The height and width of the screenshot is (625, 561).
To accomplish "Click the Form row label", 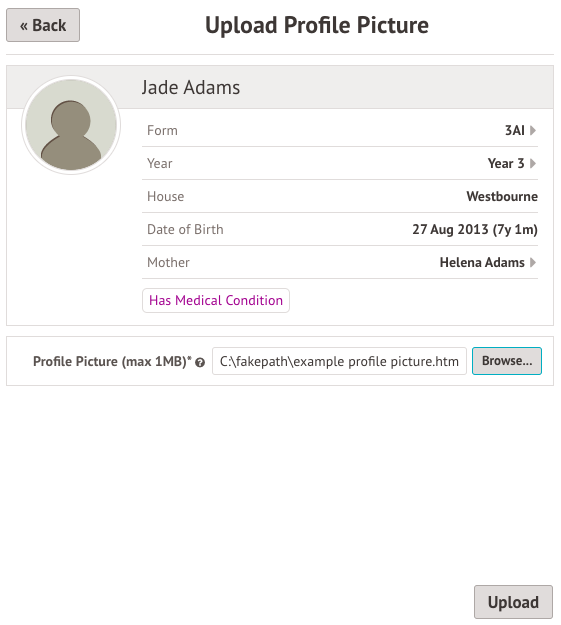I will [x=162, y=130].
